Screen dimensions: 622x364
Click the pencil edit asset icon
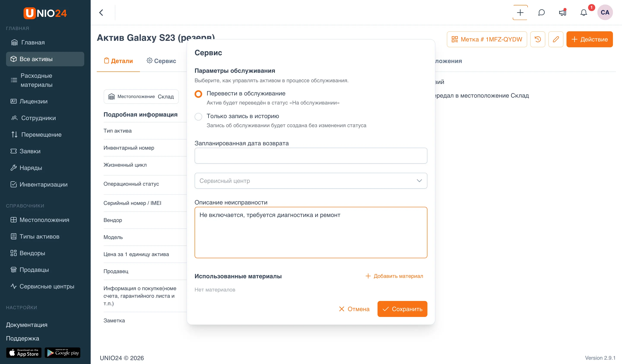(556, 39)
